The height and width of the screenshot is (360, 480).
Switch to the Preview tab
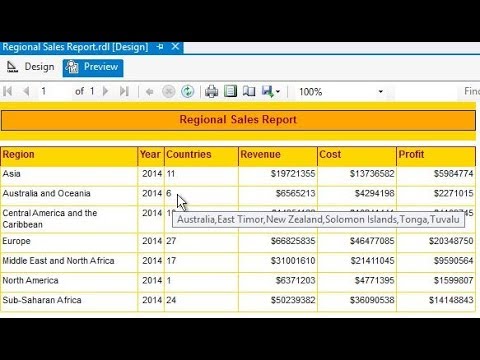coord(93,68)
